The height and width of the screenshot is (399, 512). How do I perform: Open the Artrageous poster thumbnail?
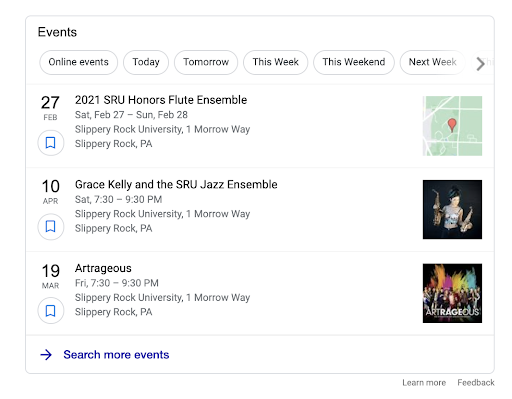pyautogui.click(x=452, y=293)
